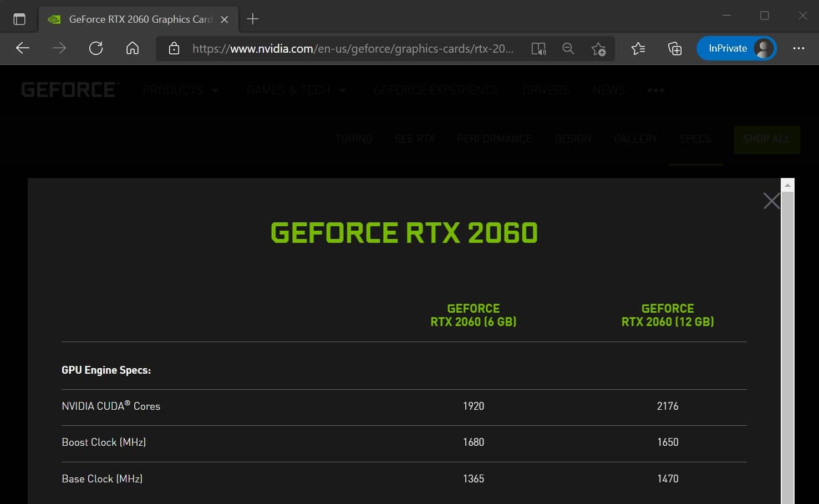View site information lock icon
The height and width of the screenshot is (504, 819).
[174, 49]
